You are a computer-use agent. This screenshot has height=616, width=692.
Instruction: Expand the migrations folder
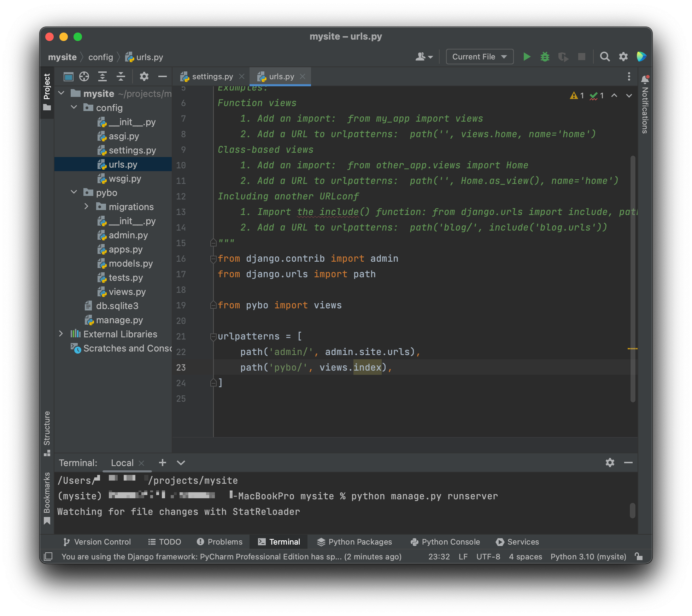coord(86,207)
